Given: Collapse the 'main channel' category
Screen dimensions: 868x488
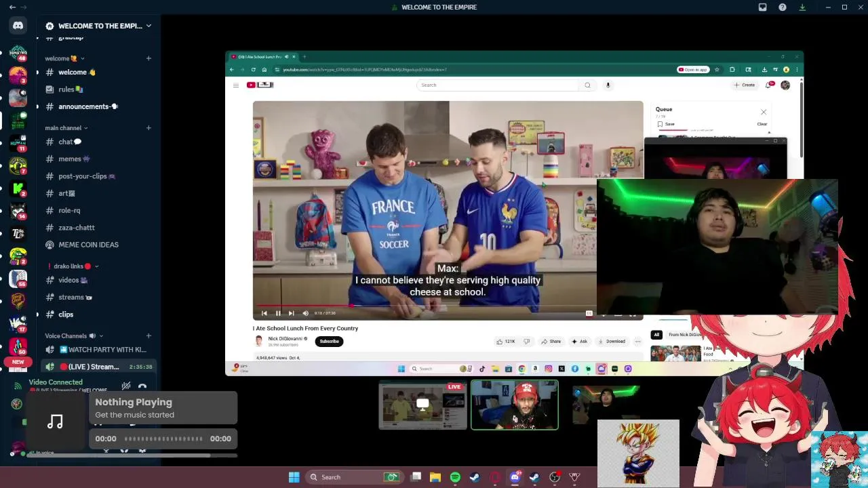Looking at the screenshot, I should pyautogui.click(x=66, y=128).
